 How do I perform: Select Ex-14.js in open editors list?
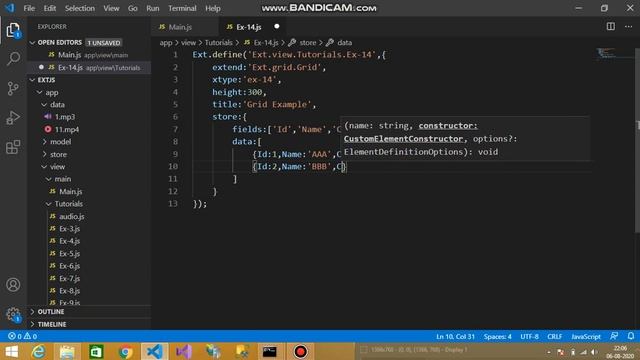[x=90, y=67]
